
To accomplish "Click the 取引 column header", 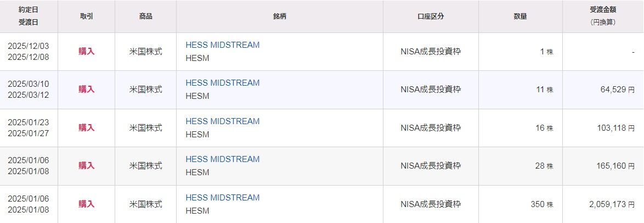I will pos(86,16).
